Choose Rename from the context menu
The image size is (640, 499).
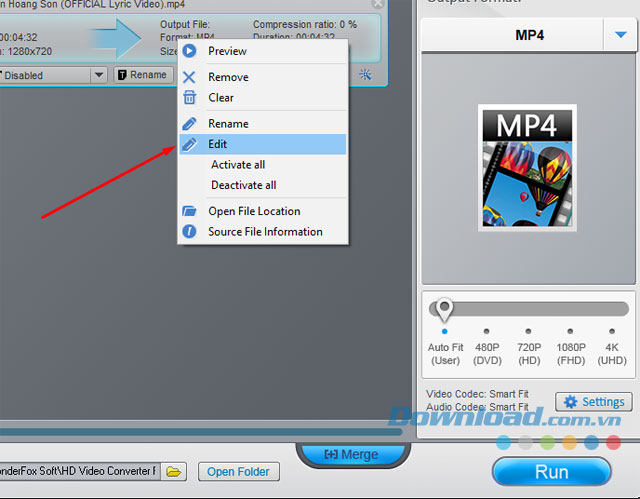[x=263, y=124]
